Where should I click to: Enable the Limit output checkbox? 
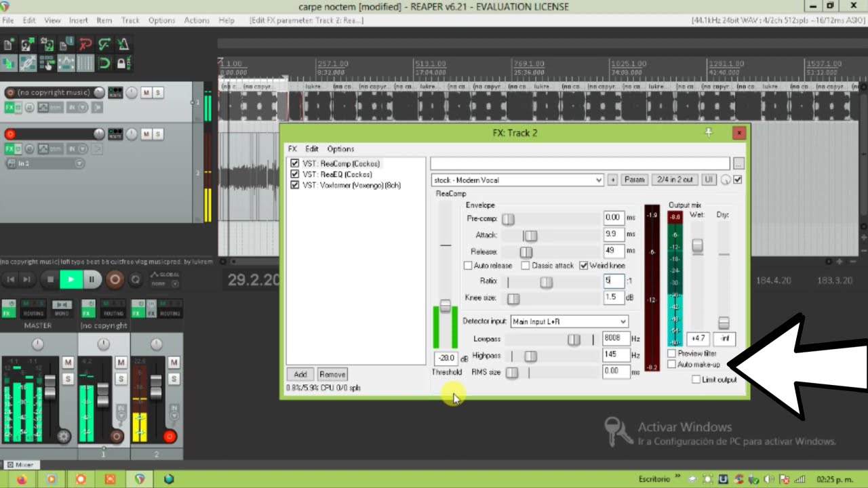coord(696,380)
